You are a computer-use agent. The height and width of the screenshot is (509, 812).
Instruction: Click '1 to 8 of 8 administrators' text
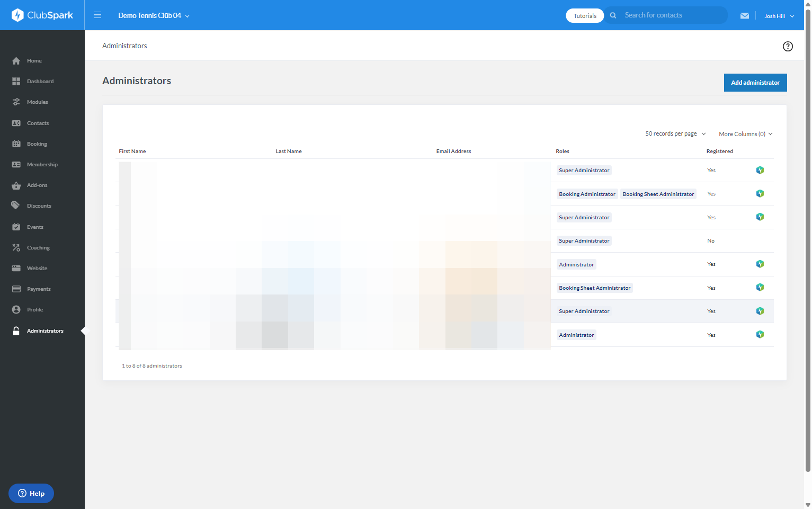click(152, 366)
